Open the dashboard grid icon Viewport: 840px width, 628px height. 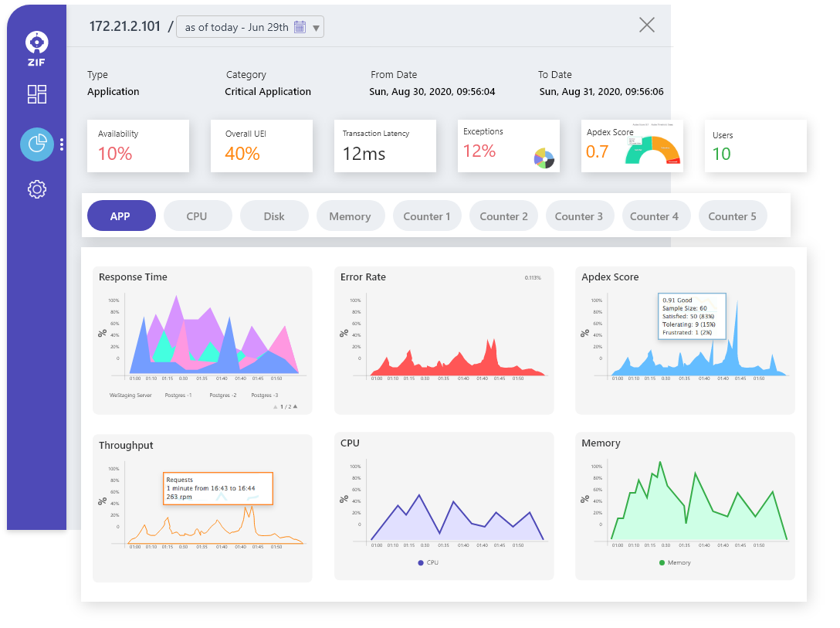point(37,94)
